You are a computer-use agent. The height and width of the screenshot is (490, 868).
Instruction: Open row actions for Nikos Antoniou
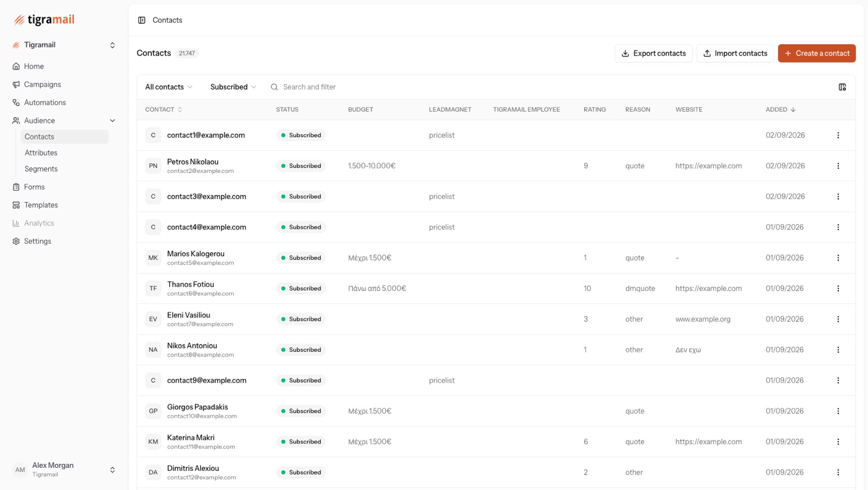pyautogui.click(x=838, y=350)
